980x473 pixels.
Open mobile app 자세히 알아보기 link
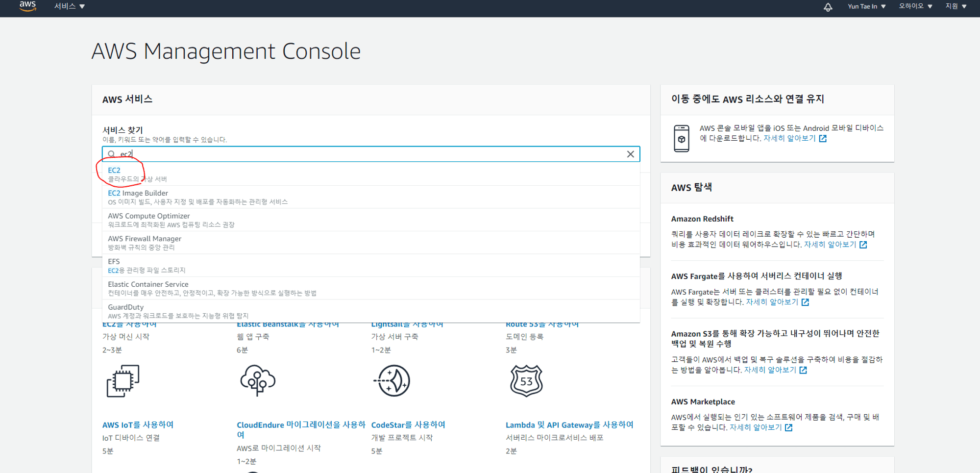point(789,138)
